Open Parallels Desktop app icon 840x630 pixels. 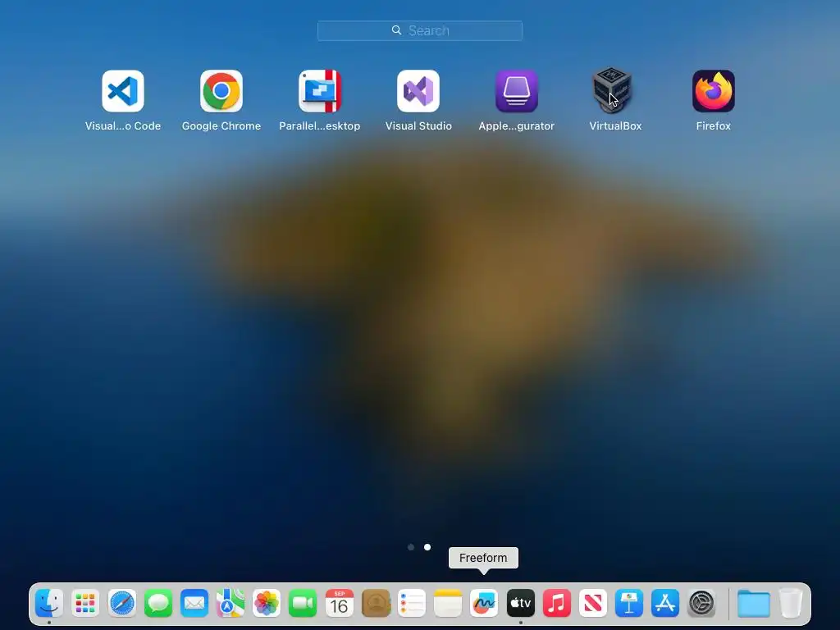(320, 91)
